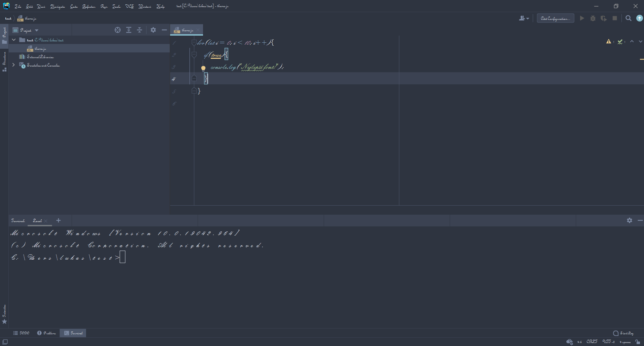
Task: Collapse the test root folder in Project tree
Action: pos(14,40)
